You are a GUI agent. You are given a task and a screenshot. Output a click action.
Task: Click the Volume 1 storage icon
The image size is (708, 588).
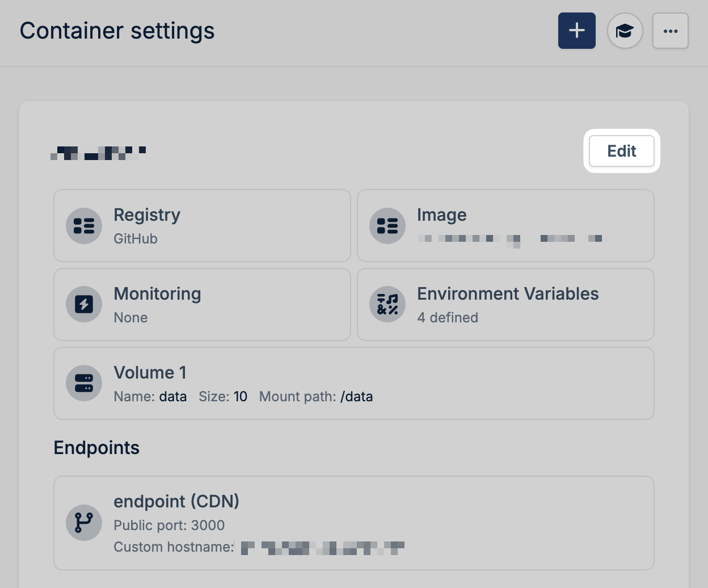click(x=83, y=384)
